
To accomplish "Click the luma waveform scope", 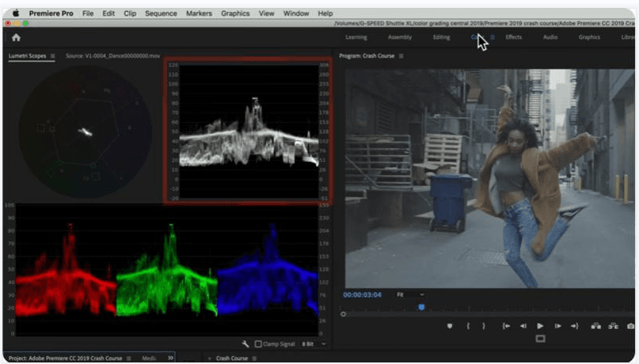I will point(248,131).
